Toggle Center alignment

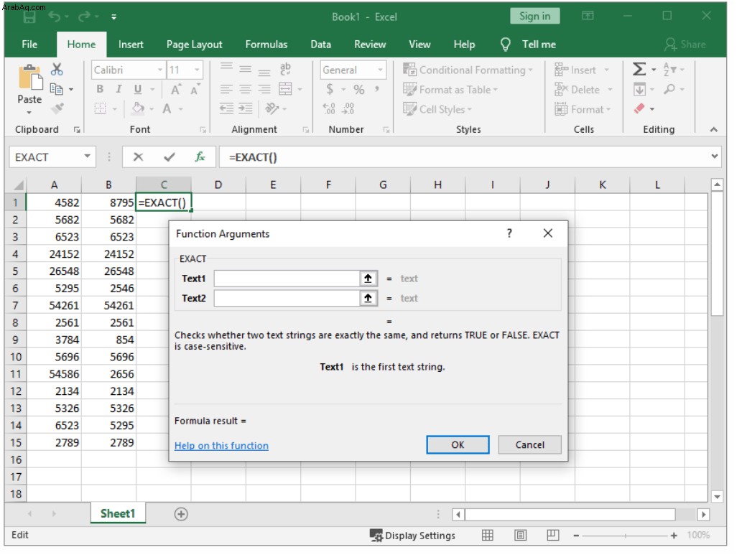(x=246, y=89)
